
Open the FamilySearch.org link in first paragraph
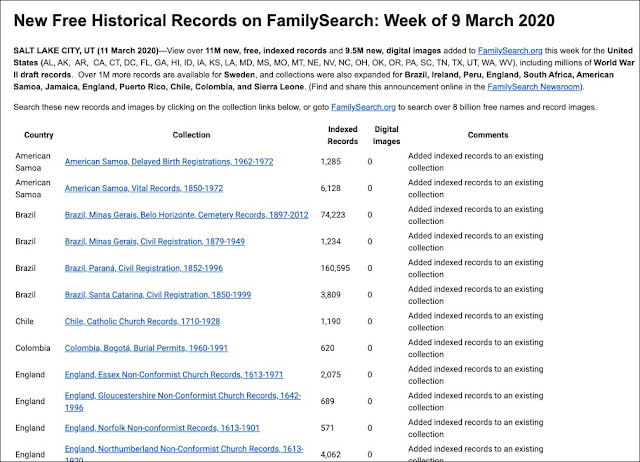(510, 51)
